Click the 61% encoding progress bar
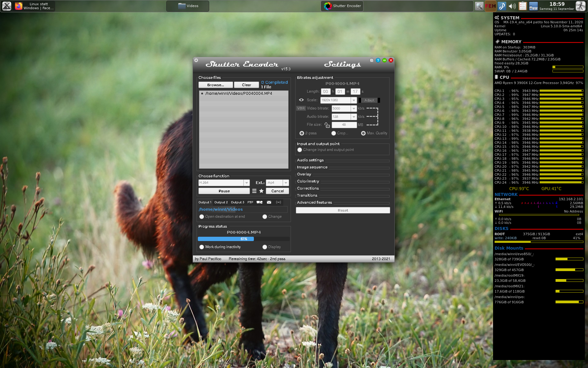 point(243,239)
